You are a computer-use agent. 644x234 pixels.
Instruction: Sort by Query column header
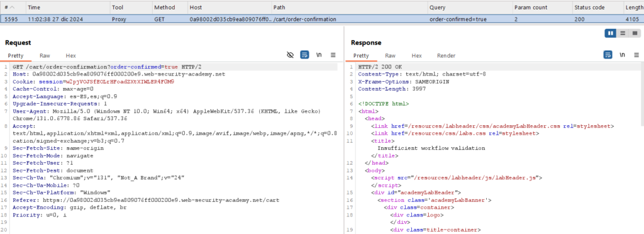pyautogui.click(x=470, y=8)
